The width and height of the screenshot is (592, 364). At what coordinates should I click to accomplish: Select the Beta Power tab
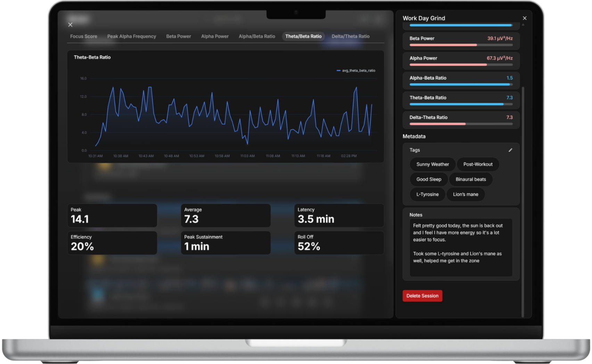tap(178, 36)
